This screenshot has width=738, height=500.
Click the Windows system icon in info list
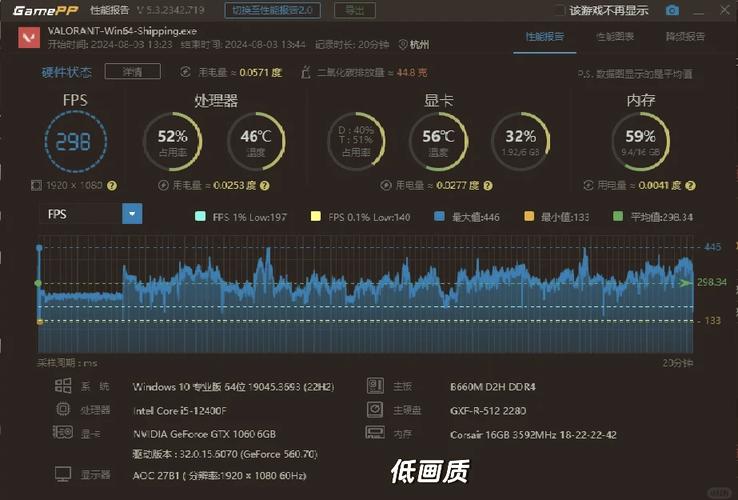point(63,386)
